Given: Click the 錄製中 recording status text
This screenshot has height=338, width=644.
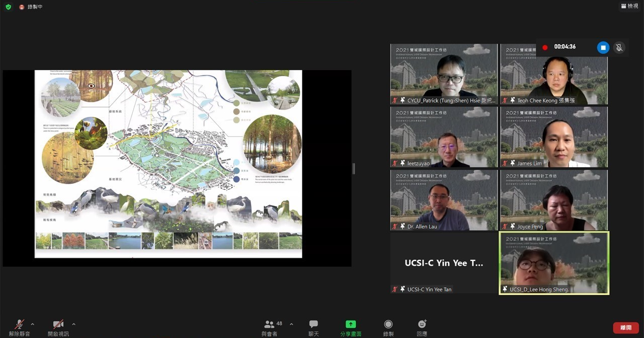Looking at the screenshot, I should [35, 7].
